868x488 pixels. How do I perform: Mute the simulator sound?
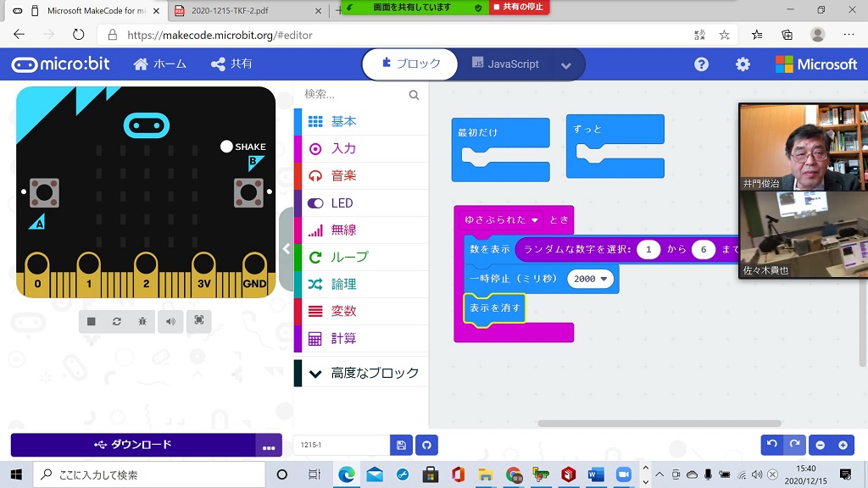[170, 321]
